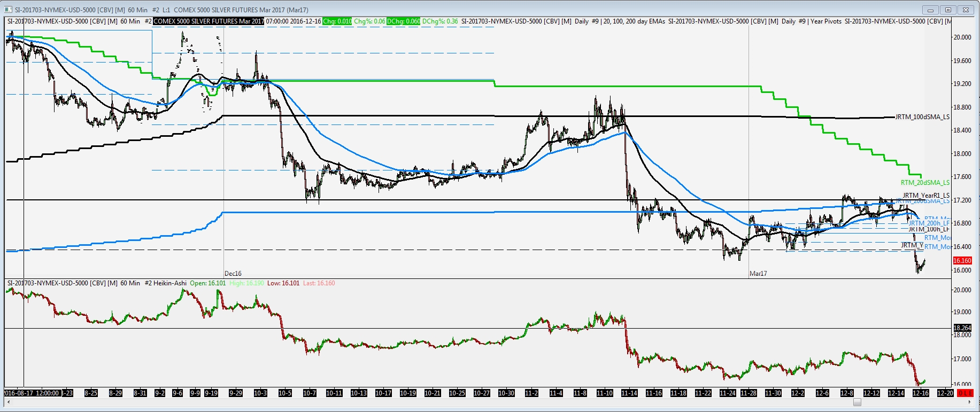The image size is (980, 412).
Task: Click the 07:00:00 2016-12-16 timestamp
Action: pyautogui.click(x=293, y=21)
